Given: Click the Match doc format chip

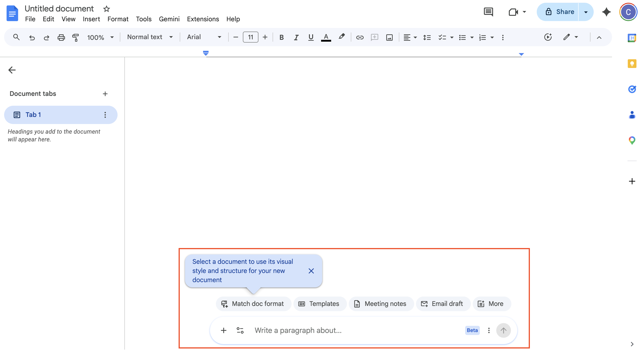Looking at the screenshot, I should (x=253, y=303).
